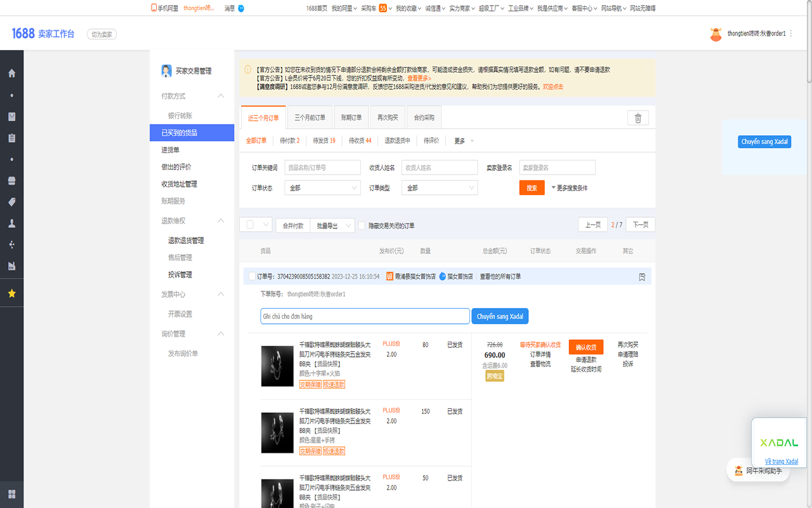This screenshot has width=812, height=508.
Task: Open the 订单状态 status dropdown
Action: (322, 187)
